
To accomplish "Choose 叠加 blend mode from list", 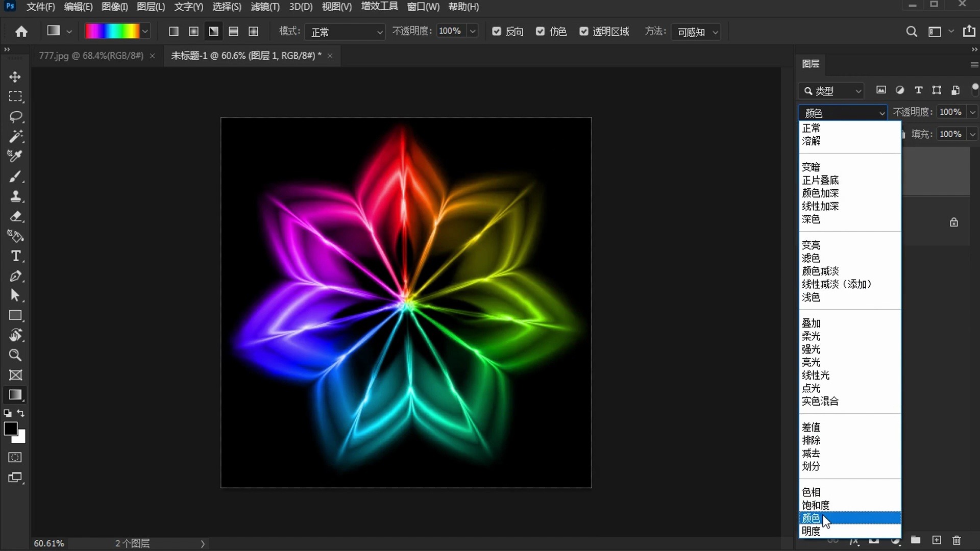I will pos(811,323).
